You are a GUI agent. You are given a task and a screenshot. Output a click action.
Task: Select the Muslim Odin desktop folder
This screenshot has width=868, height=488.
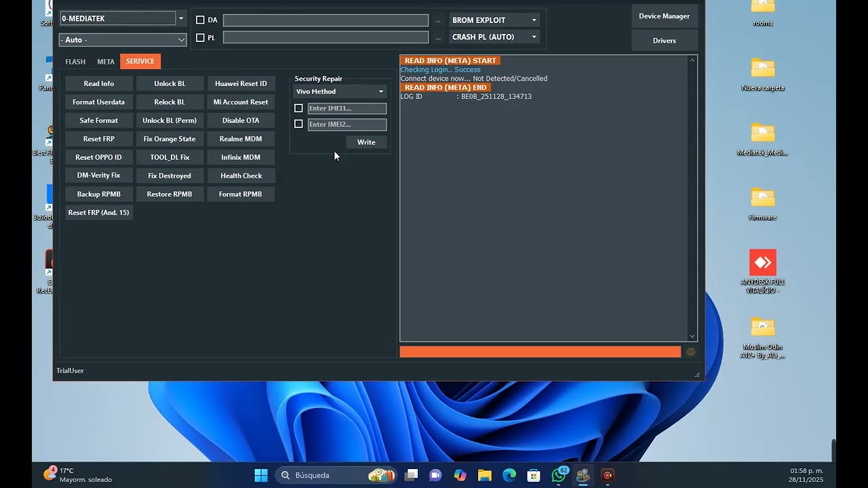coord(763,338)
